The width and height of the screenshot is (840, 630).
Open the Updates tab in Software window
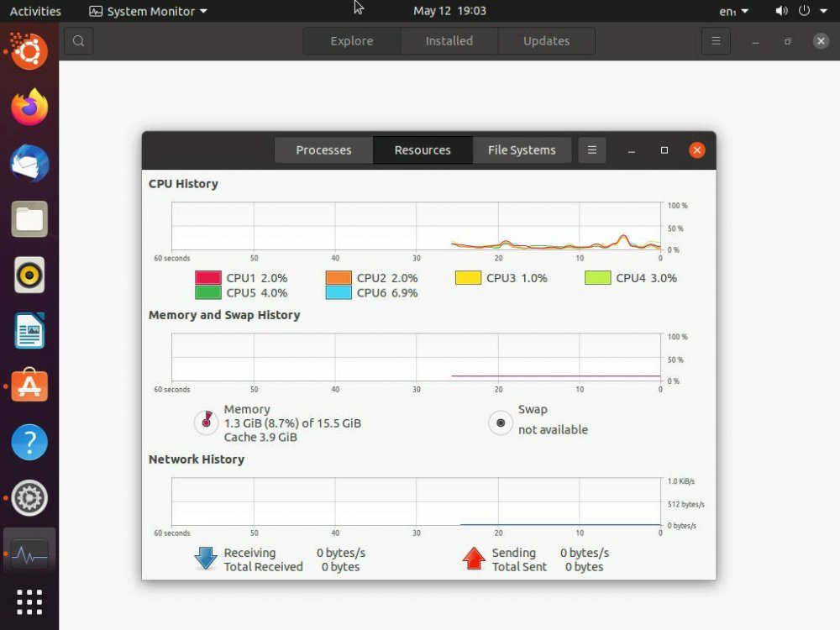547,40
